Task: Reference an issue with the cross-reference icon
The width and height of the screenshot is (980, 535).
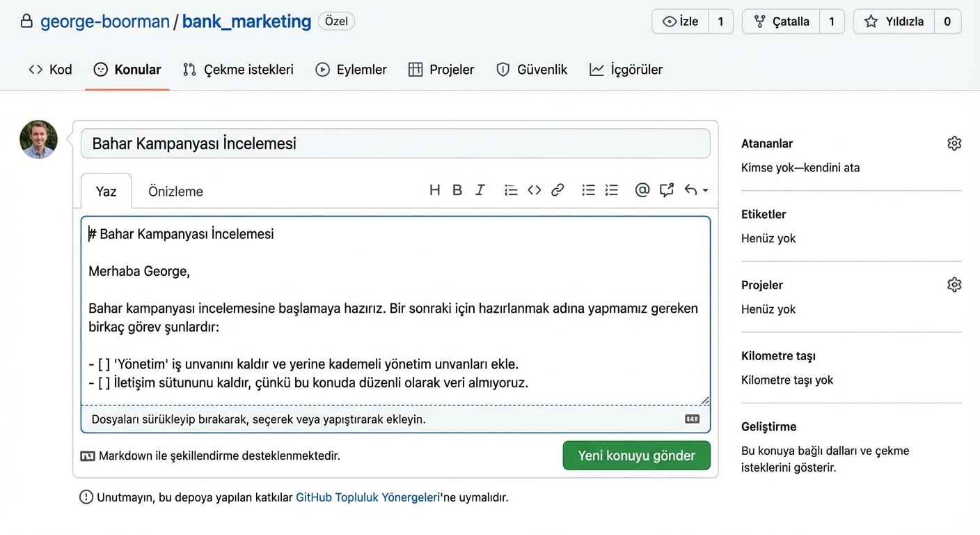Action: coord(666,189)
